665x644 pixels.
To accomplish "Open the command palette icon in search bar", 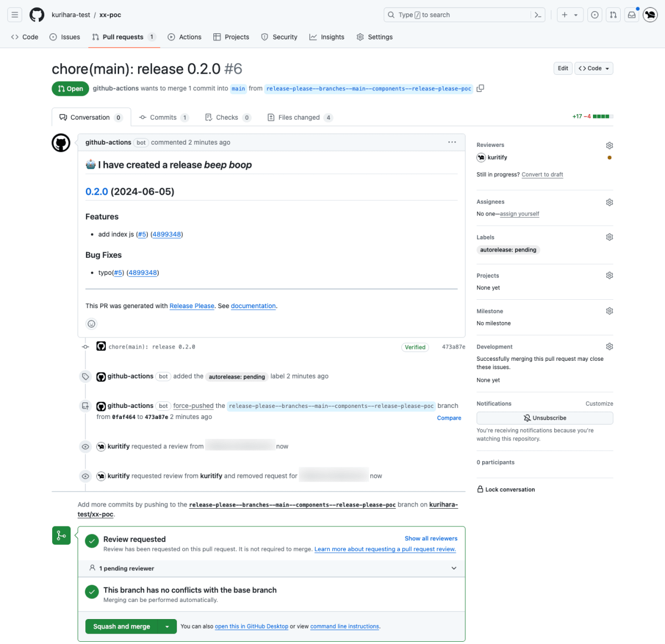I will tap(538, 15).
